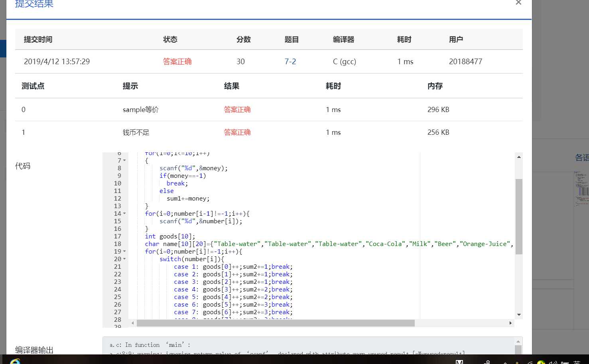Close the 提交结果 dialog with the X
Viewport: 589px width, 364px height.
click(518, 2)
